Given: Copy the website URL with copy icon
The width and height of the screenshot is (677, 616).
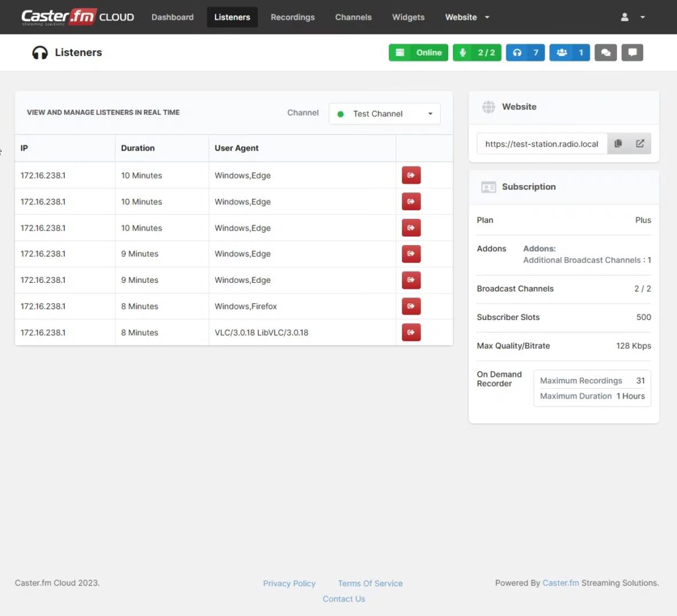Looking at the screenshot, I should (x=618, y=143).
